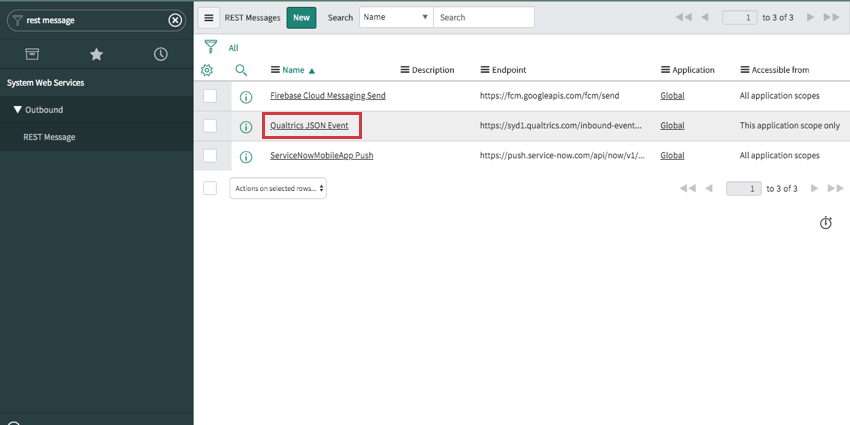Viewport: 850px width, 425px height.
Task: Edit the bottom page number field
Action: click(744, 189)
